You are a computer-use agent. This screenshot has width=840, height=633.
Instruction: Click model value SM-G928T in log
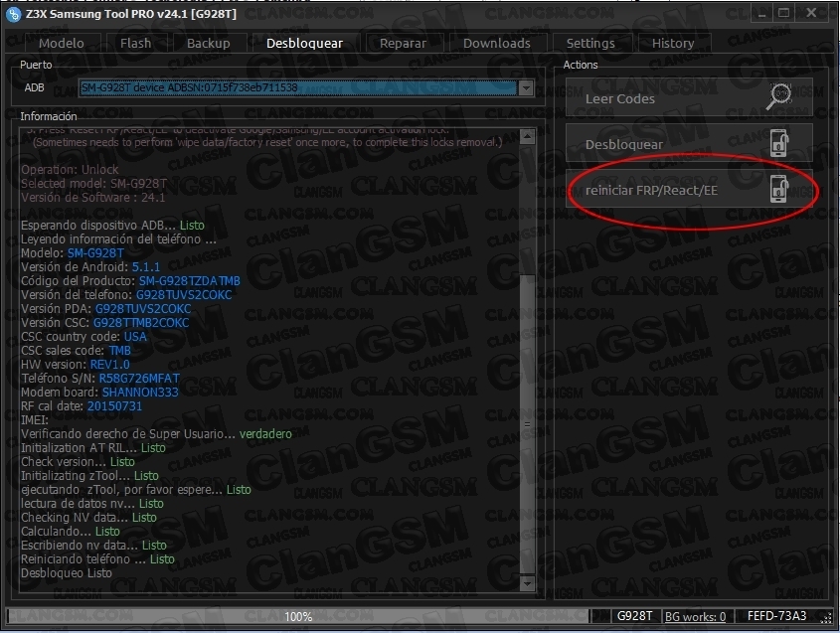coord(95,252)
